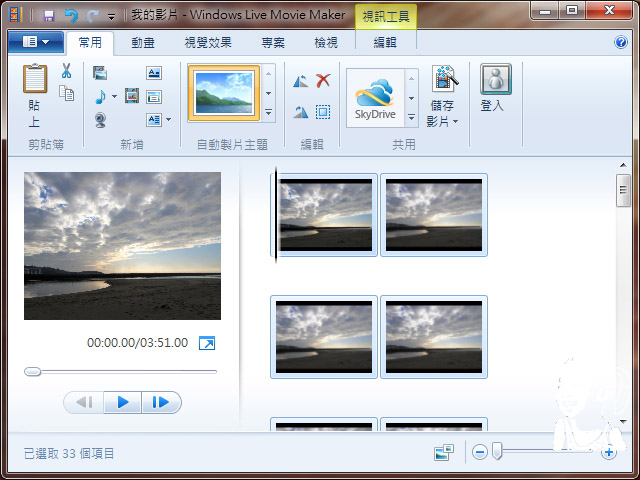Save project from quick access toolbar
The height and width of the screenshot is (480, 640).
(x=49, y=16)
